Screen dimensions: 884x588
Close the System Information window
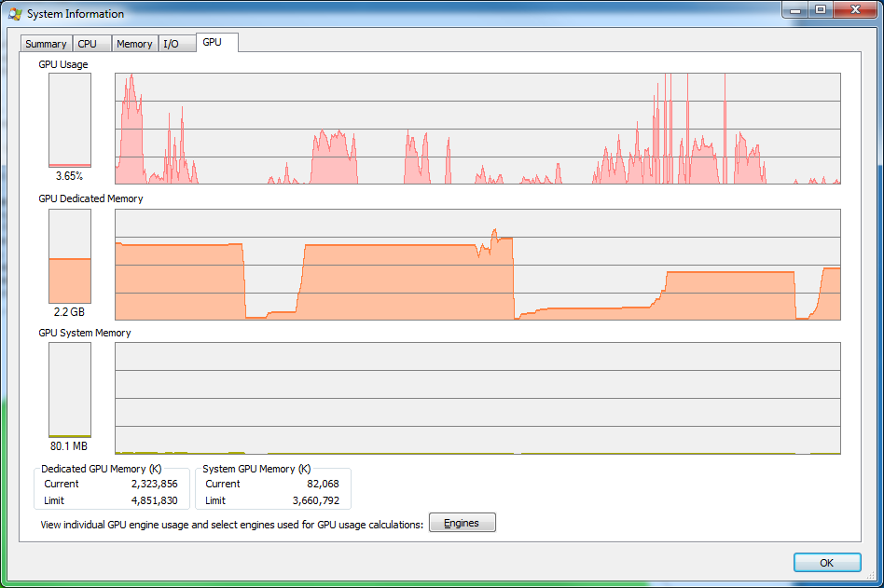[854, 10]
